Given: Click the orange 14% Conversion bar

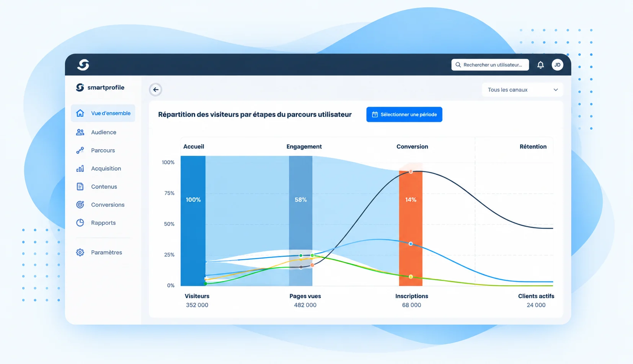Looking at the screenshot, I should (411, 229).
